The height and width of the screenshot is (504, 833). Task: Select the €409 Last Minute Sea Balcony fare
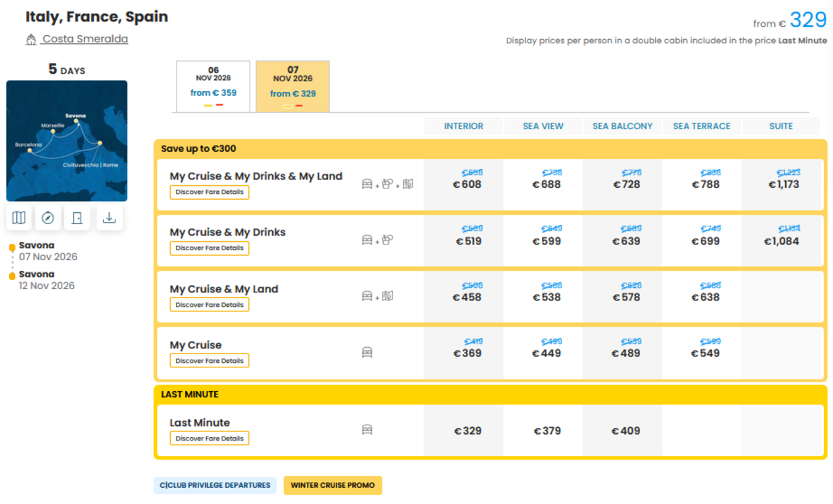[626, 431]
